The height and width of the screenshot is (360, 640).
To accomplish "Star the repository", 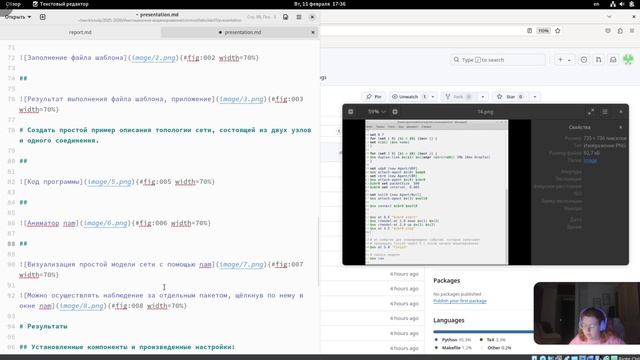I will (x=510, y=97).
